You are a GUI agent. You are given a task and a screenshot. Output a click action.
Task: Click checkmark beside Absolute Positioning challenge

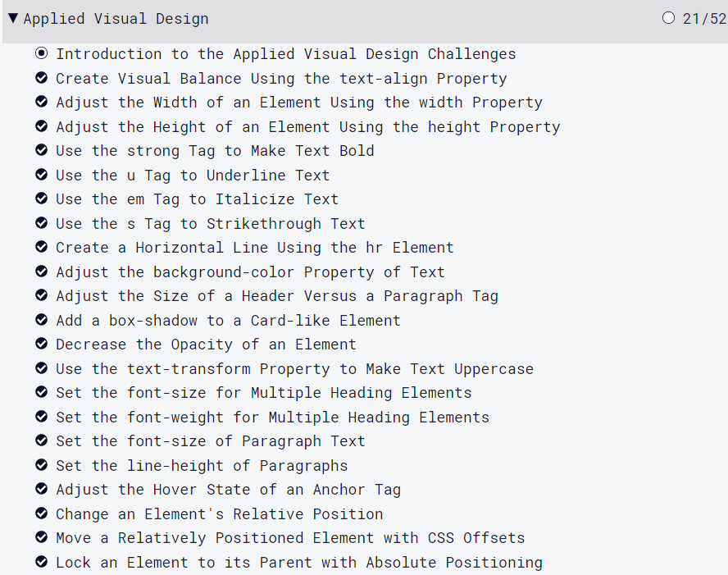42,563
